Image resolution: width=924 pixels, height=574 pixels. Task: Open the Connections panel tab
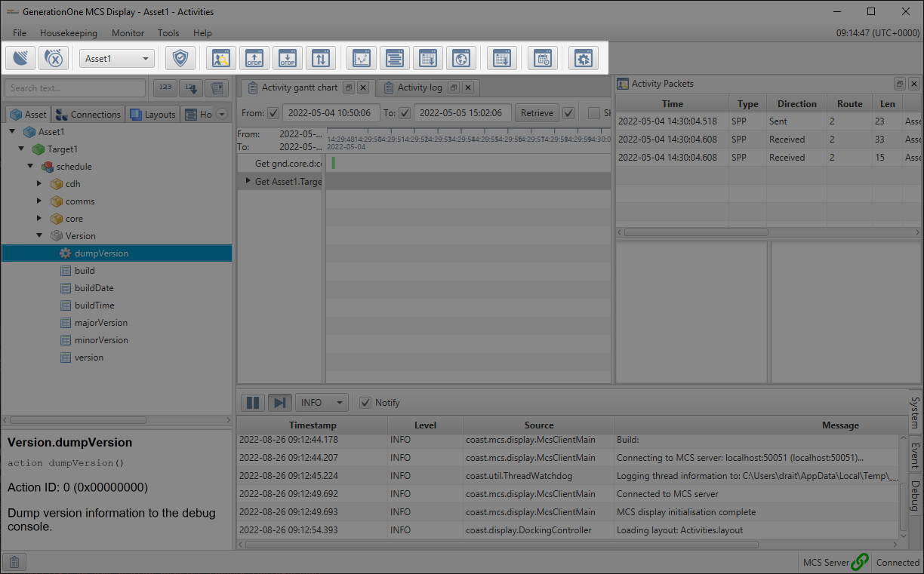88,113
